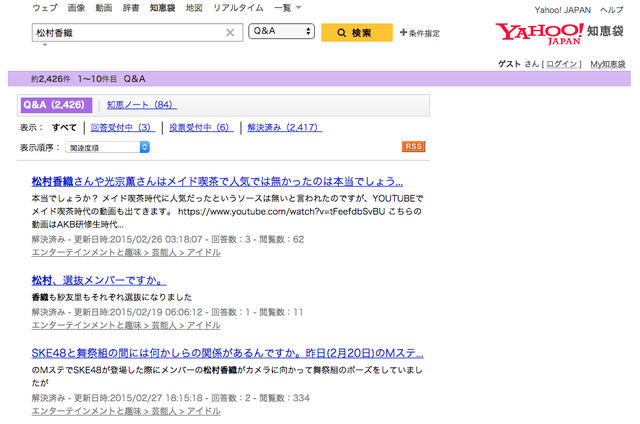This screenshot has height=424, width=640.
Task: Expand the 一覧 navigation dropdown arrow
Action: pos(298,8)
